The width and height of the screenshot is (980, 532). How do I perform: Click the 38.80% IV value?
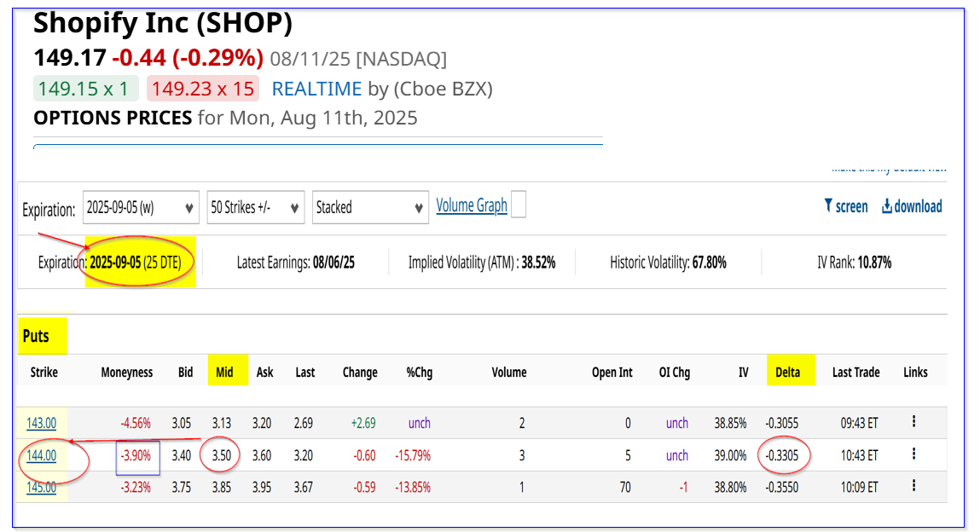[x=731, y=487]
